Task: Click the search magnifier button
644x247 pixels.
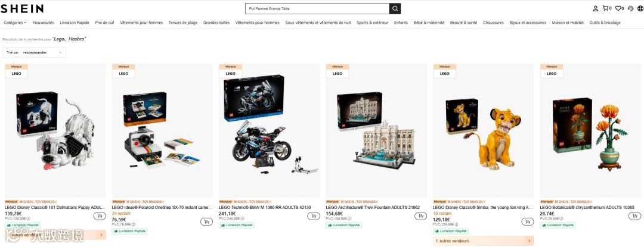Action: point(395,8)
